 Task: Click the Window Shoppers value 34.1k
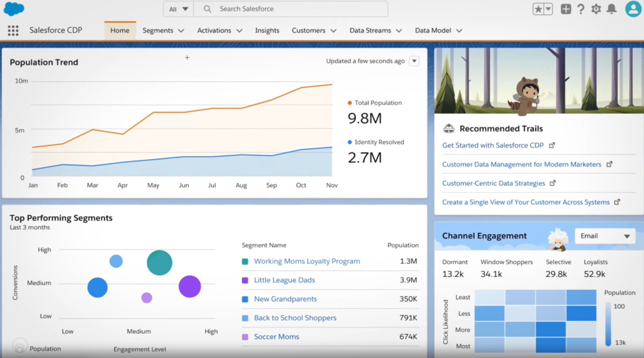(x=491, y=274)
